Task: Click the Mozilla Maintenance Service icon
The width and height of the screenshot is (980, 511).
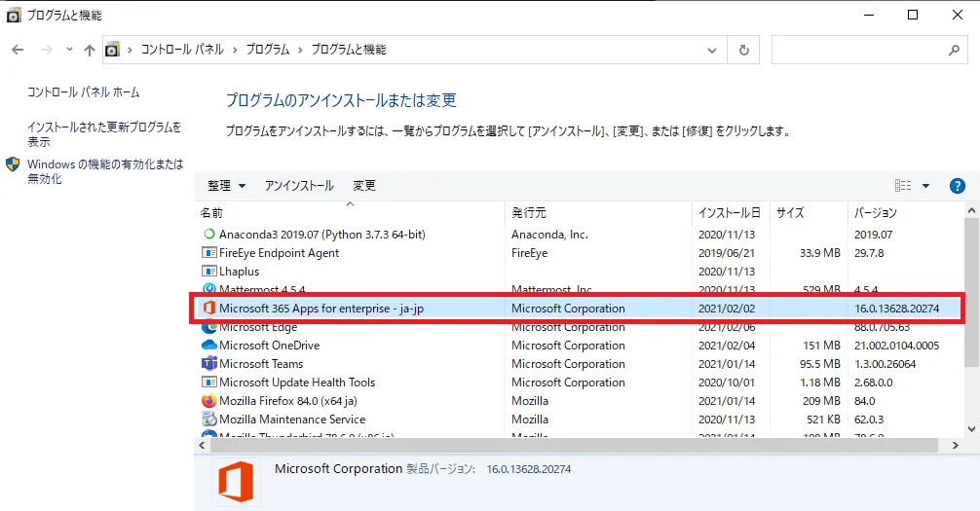Action: pos(208,420)
